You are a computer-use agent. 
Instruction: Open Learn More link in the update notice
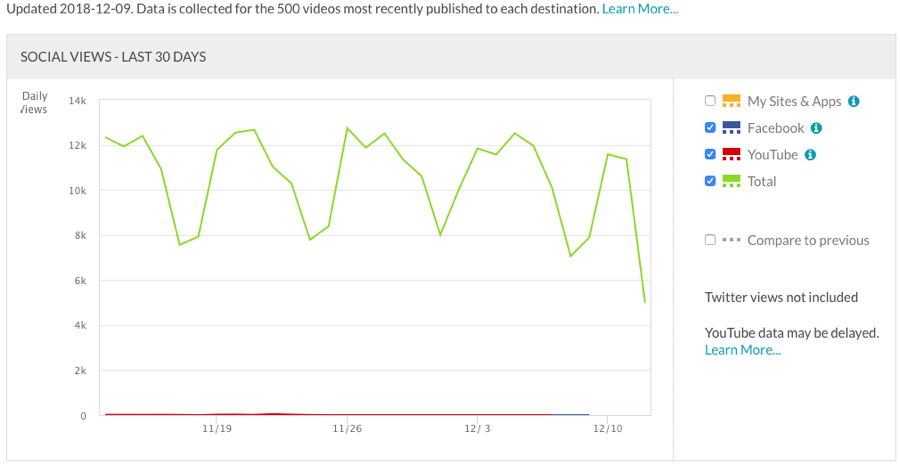point(640,9)
